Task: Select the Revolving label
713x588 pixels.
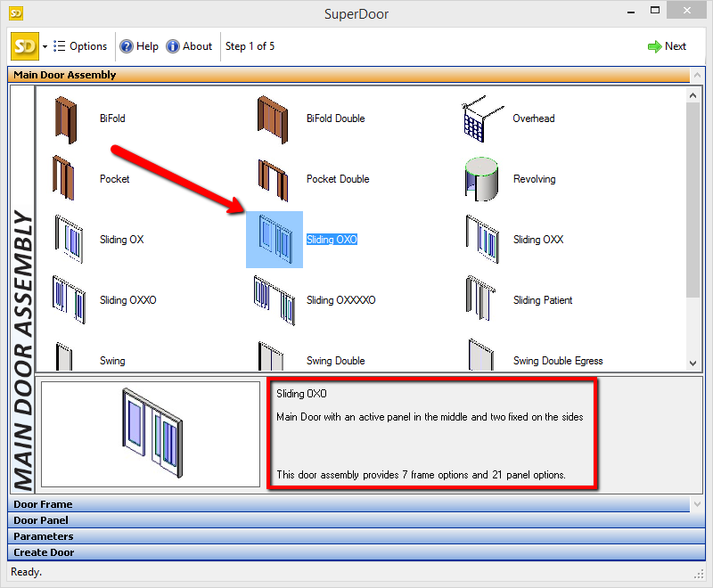Action: pos(534,179)
